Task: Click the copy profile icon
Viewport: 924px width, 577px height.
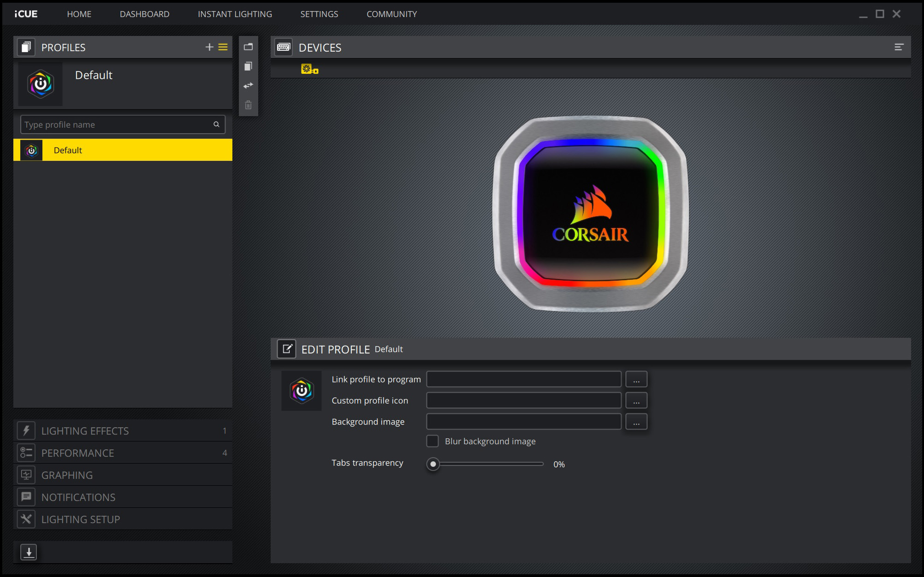Action: click(x=248, y=66)
